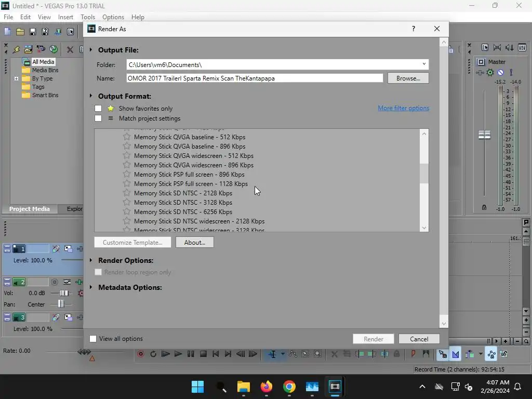The height and width of the screenshot is (399, 532).
Task: Click the Go to Start transport button
Action: point(216,354)
